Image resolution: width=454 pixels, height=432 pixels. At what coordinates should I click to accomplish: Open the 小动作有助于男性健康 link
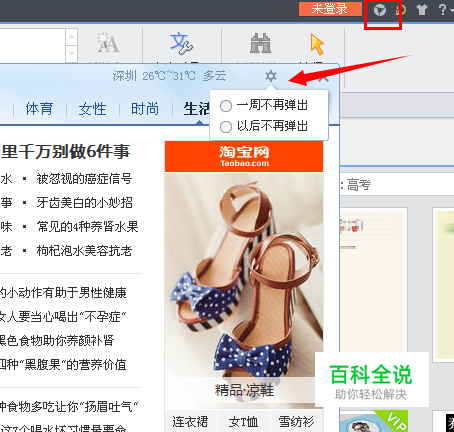63,293
